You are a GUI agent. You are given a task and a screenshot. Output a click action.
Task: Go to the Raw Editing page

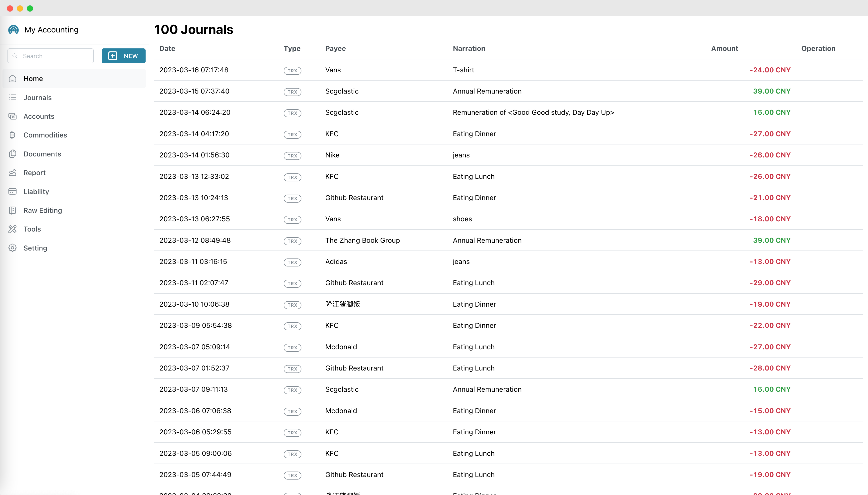42,210
